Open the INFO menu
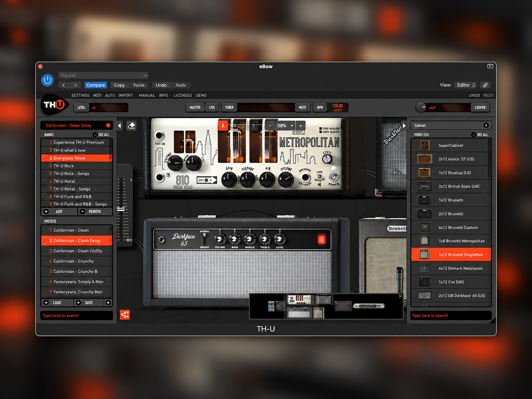The image size is (532, 399). coord(163,96)
